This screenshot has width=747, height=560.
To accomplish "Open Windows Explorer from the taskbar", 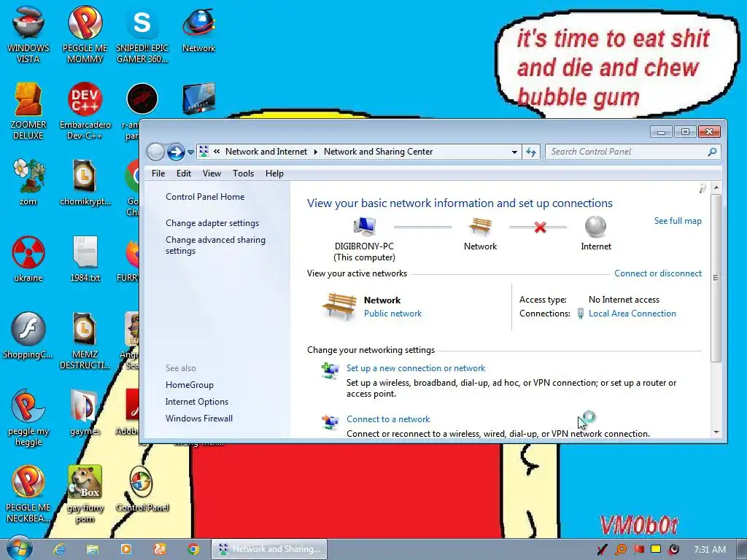I will click(x=93, y=549).
